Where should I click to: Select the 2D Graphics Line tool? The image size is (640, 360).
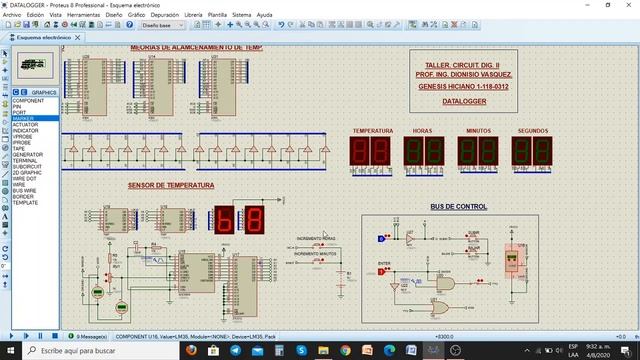pos(5,174)
